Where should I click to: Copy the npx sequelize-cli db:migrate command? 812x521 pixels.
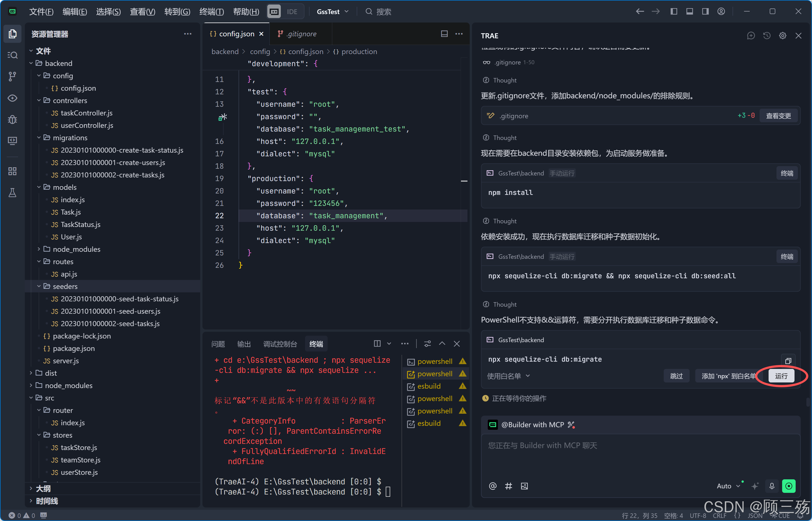coord(788,361)
